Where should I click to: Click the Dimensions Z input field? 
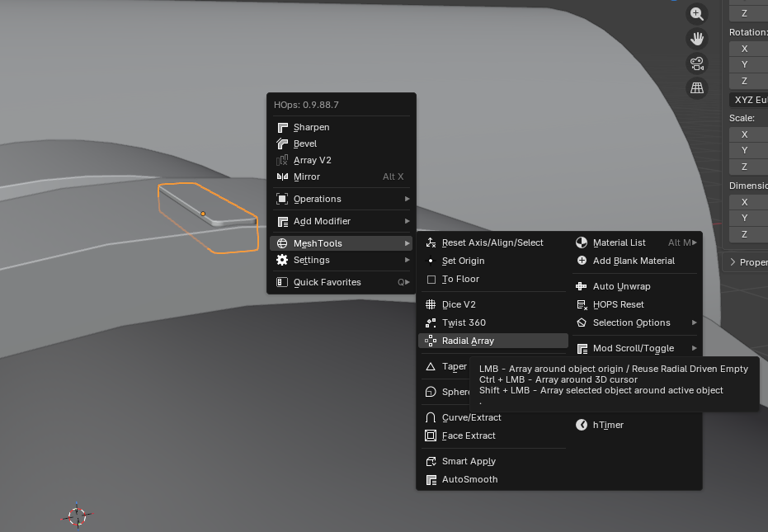tap(749, 234)
